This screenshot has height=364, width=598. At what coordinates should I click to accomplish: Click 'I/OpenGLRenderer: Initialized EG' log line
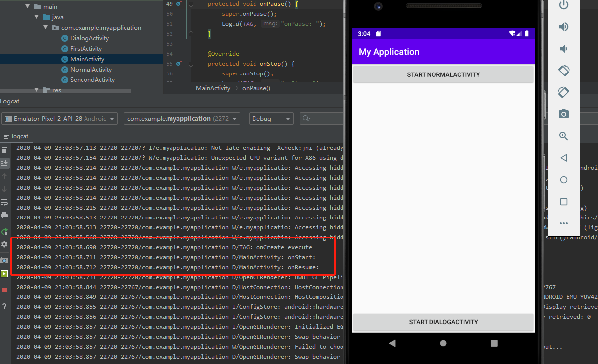[179, 327]
